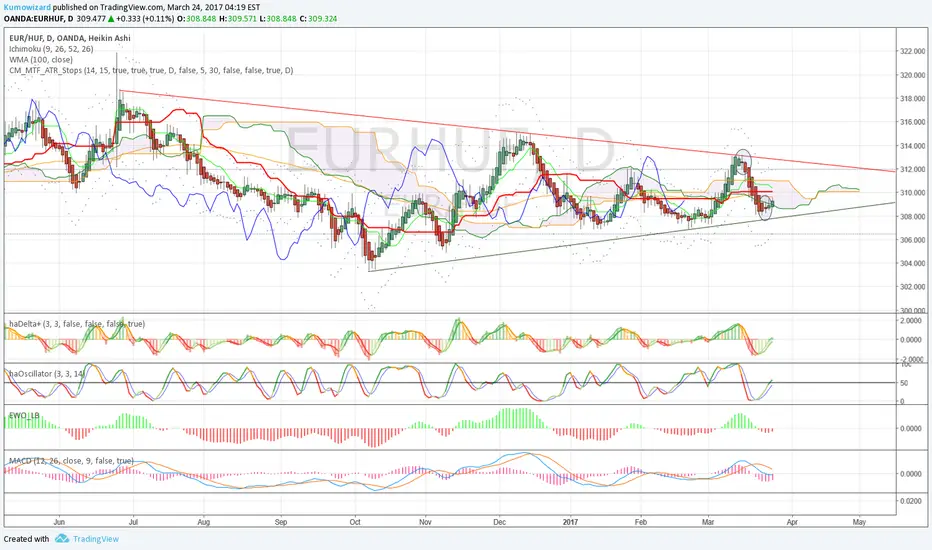Click the high value H:309.571
This screenshot has width=932, height=550.
(x=237, y=18)
